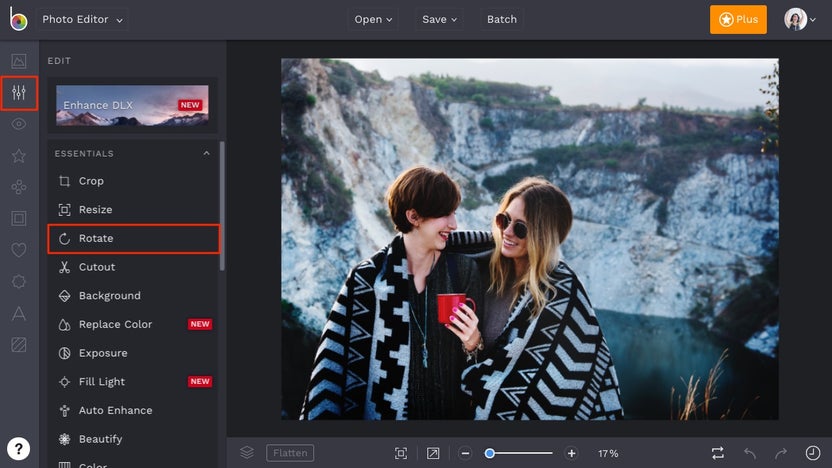The width and height of the screenshot is (832, 468).
Task: Click the Flatten button
Action: coord(290,453)
